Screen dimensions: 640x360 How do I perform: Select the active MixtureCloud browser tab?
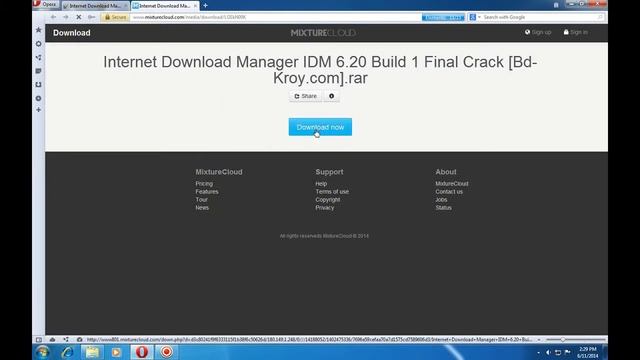[164, 6]
